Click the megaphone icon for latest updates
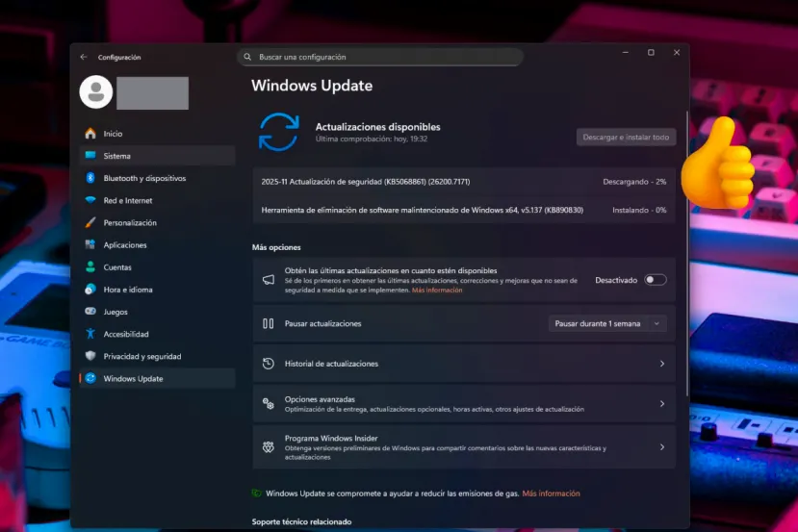 [x=269, y=280]
